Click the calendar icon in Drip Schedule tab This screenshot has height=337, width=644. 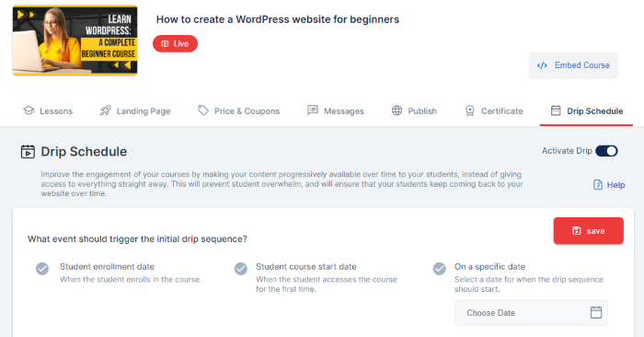click(x=556, y=110)
